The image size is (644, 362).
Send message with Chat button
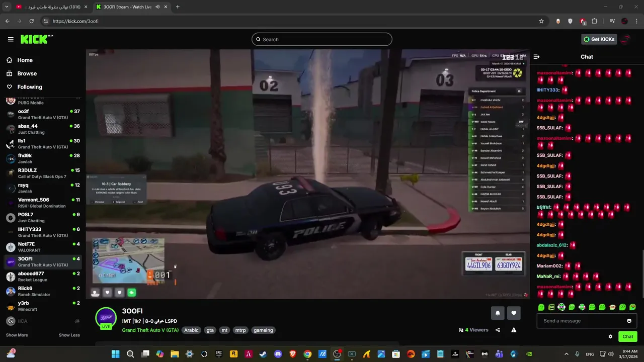coord(628,337)
